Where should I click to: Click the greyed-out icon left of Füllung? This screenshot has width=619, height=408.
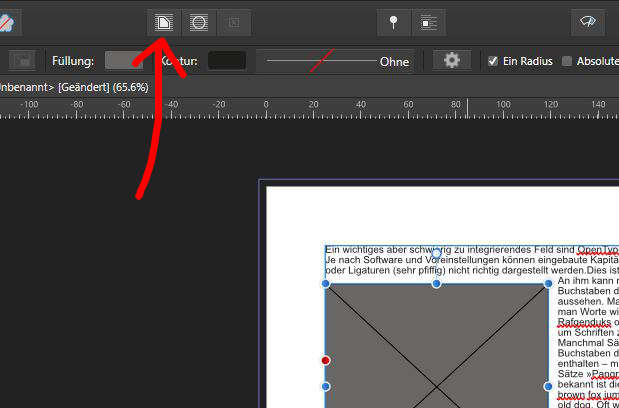22,61
